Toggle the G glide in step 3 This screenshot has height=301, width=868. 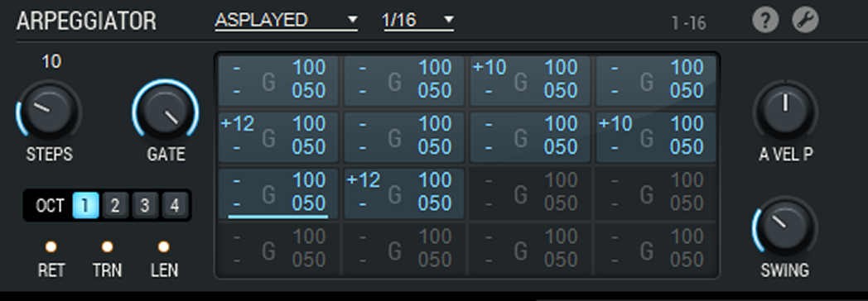point(520,82)
